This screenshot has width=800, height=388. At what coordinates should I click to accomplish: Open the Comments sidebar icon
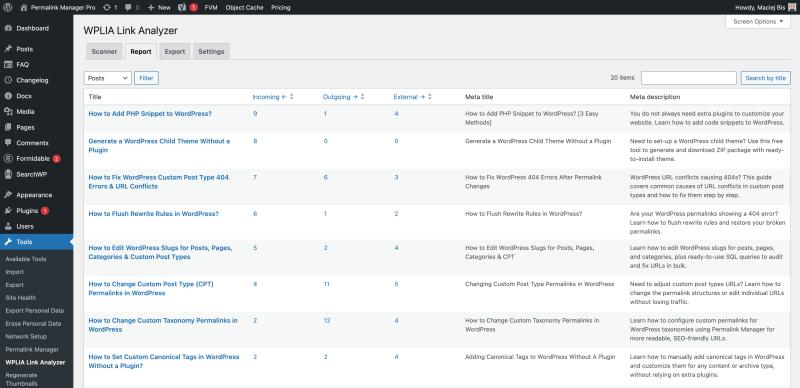coord(8,143)
